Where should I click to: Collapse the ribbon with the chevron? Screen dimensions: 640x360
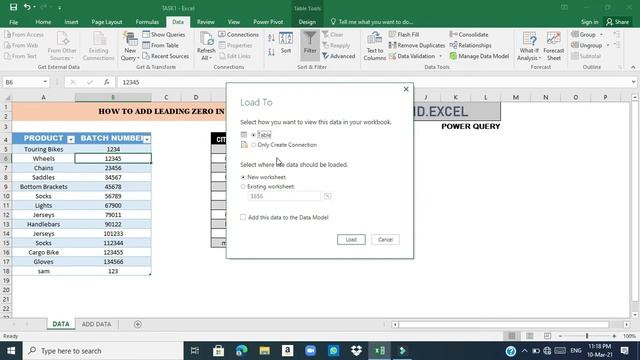click(x=633, y=67)
